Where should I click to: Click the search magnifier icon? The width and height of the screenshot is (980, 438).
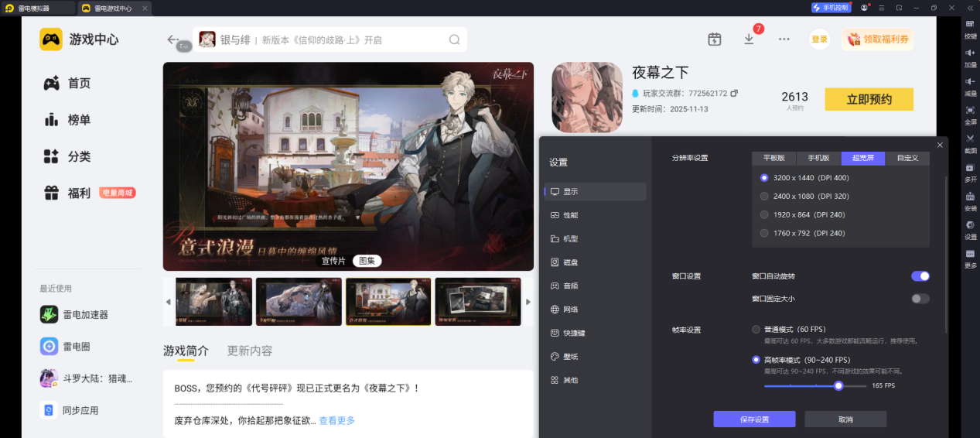pyautogui.click(x=455, y=39)
